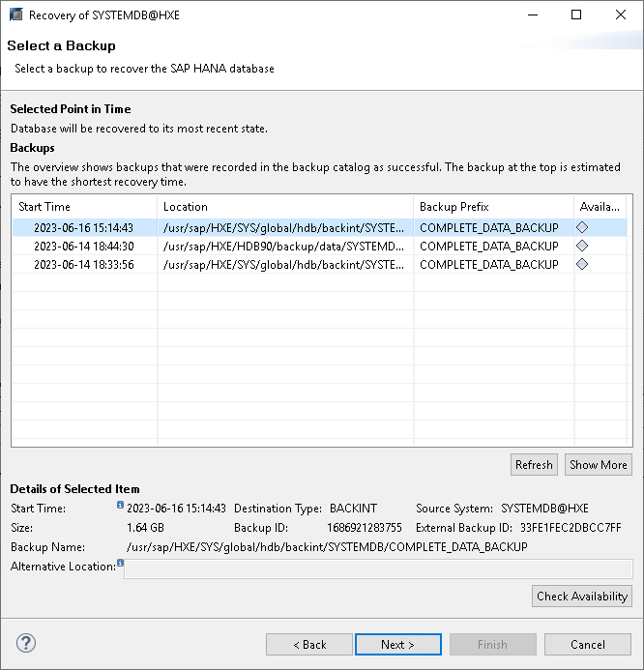Close the Recovery of SYSTEMDB@HXE window
The width and height of the screenshot is (644, 670).
[x=621, y=15]
